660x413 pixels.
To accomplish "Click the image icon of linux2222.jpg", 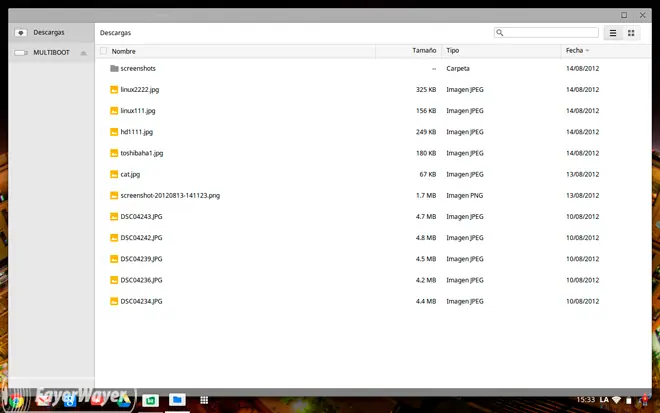I will pyautogui.click(x=114, y=89).
